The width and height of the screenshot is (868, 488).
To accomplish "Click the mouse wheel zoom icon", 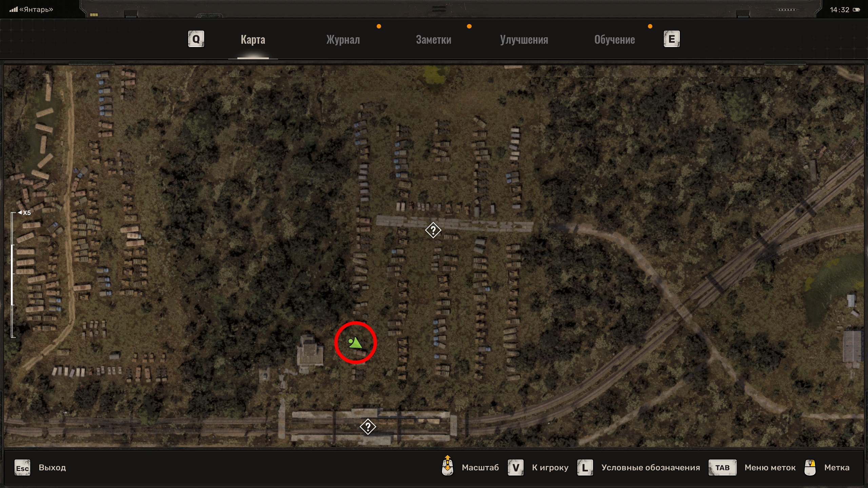I will click(448, 466).
